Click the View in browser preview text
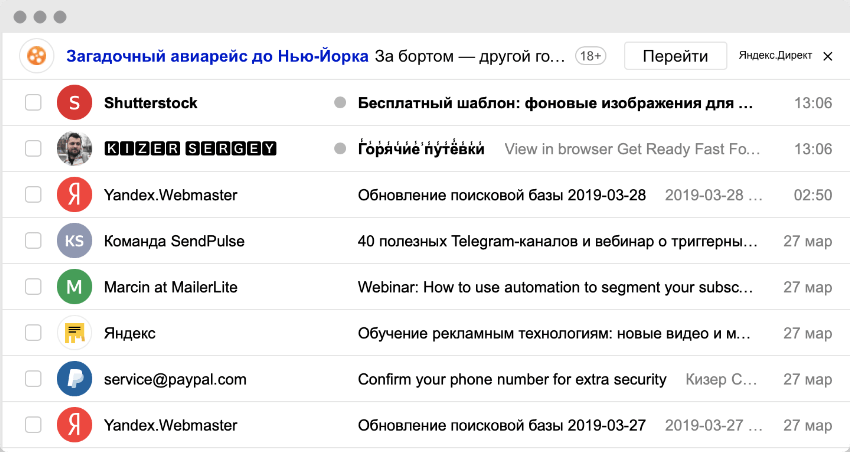This screenshot has width=850, height=452. (632, 149)
